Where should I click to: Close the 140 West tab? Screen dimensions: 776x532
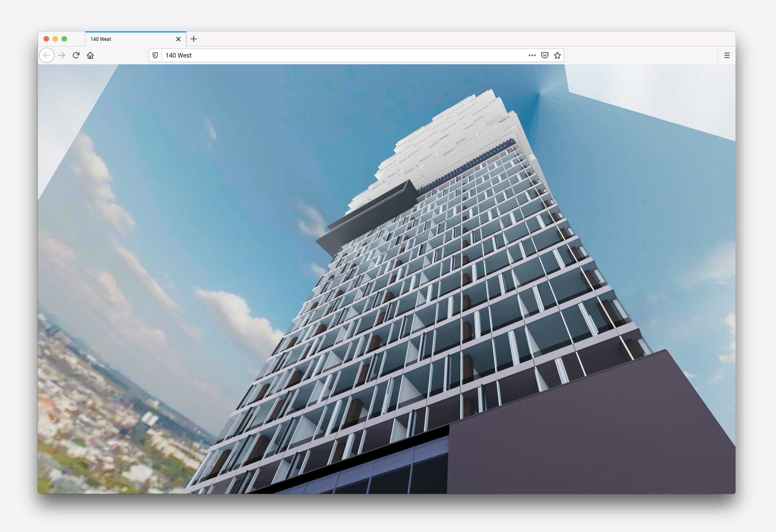178,39
